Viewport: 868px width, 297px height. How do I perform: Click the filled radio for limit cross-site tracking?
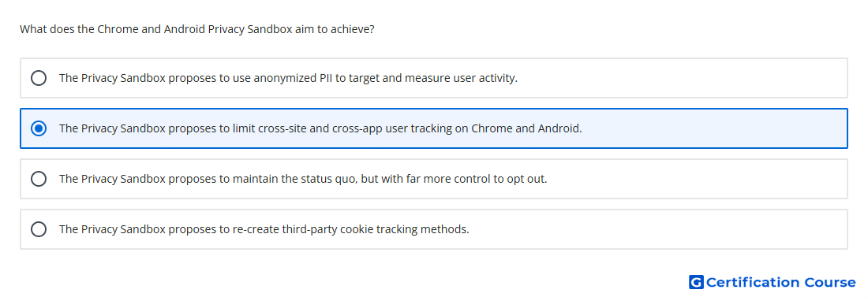pos(39,128)
